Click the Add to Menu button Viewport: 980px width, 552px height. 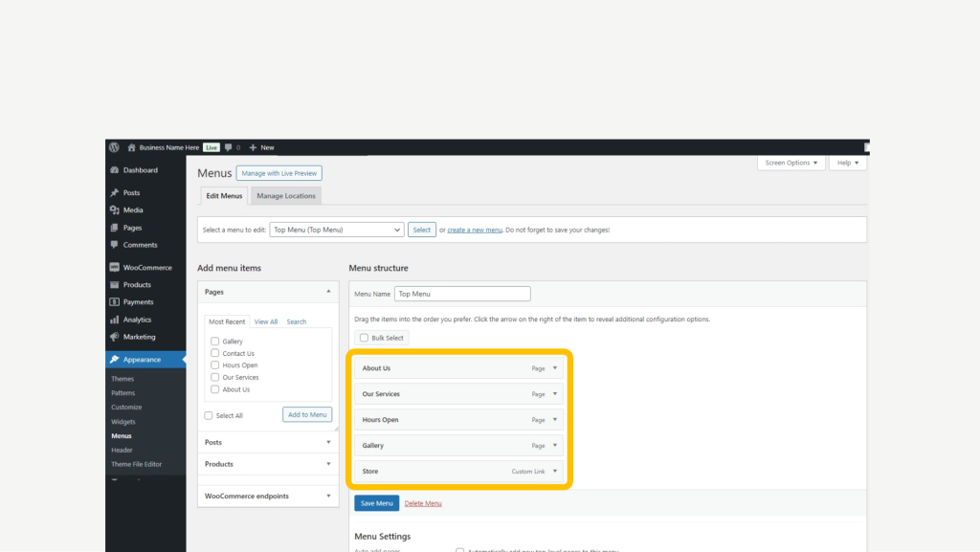(x=307, y=414)
